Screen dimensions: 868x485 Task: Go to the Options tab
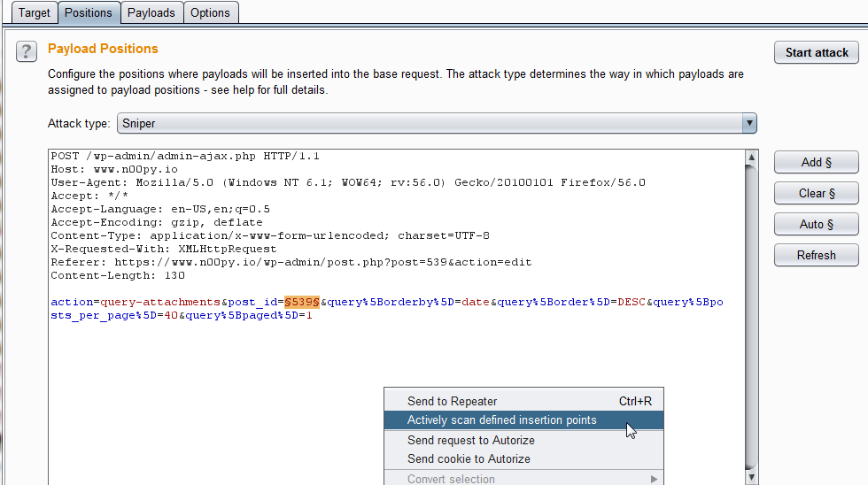(x=210, y=12)
